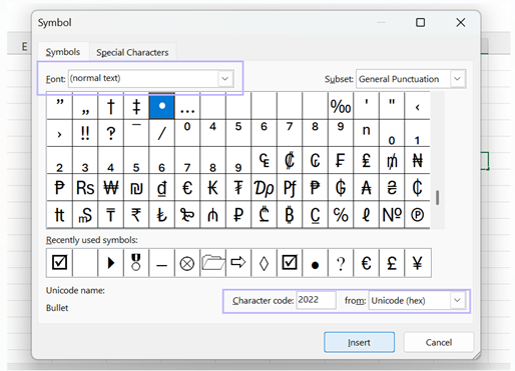Click the Cancel button
The image size is (515, 371).
(x=439, y=342)
